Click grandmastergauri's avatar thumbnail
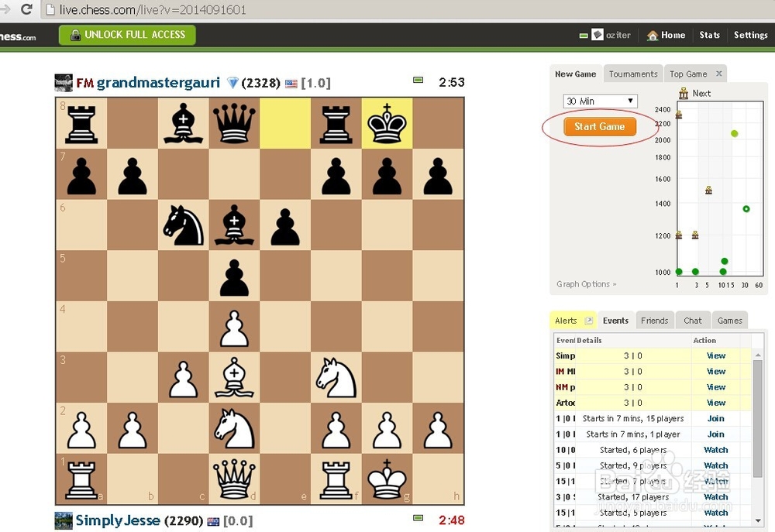This screenshot has width=775, height=532. (64, 83)
